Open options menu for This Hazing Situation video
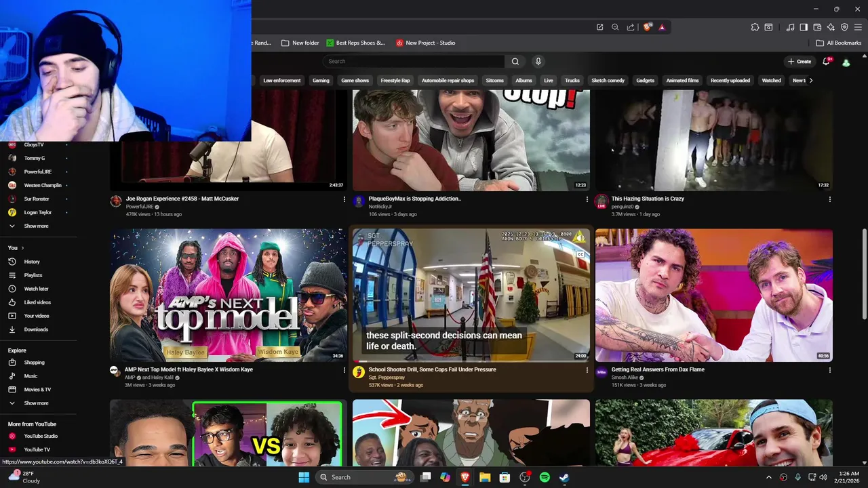The height and width of the screenshot is (488, 868). 829,199
